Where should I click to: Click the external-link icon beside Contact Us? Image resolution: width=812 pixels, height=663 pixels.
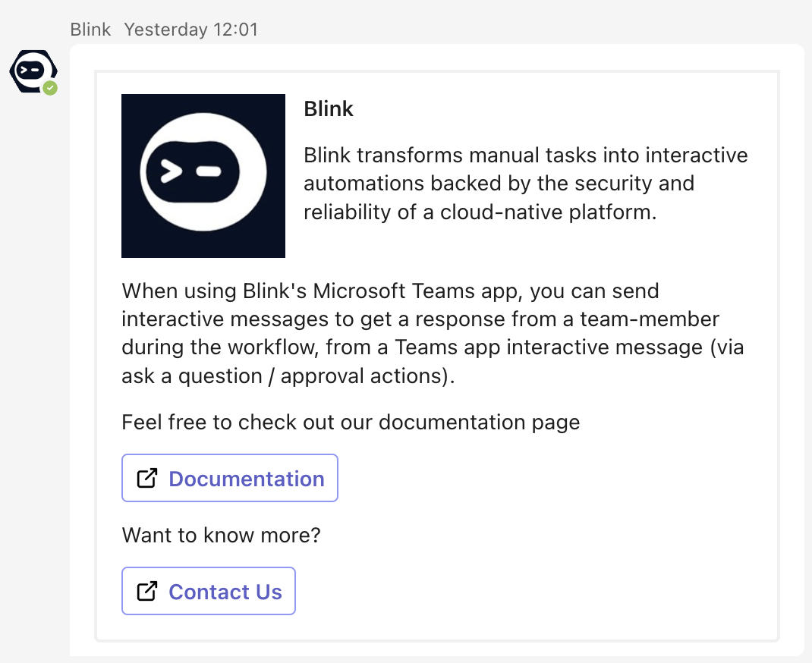coord(147,591)
